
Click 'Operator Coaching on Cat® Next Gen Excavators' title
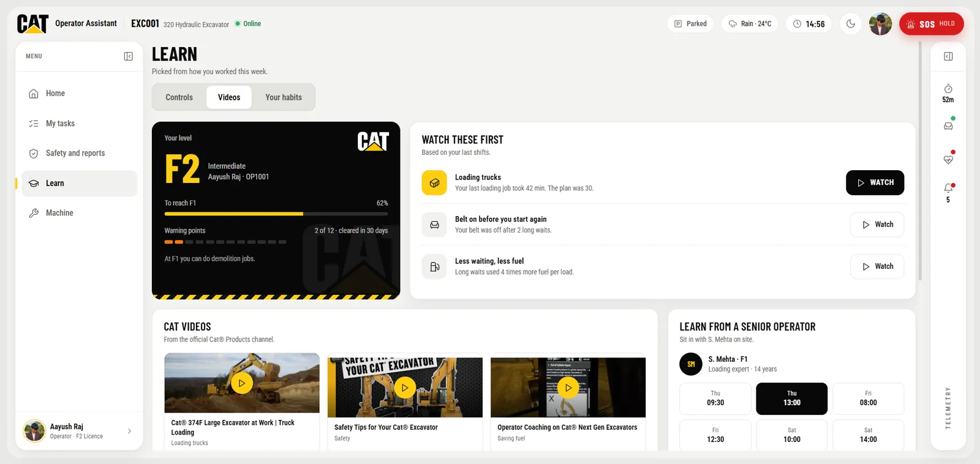(567, 427)
